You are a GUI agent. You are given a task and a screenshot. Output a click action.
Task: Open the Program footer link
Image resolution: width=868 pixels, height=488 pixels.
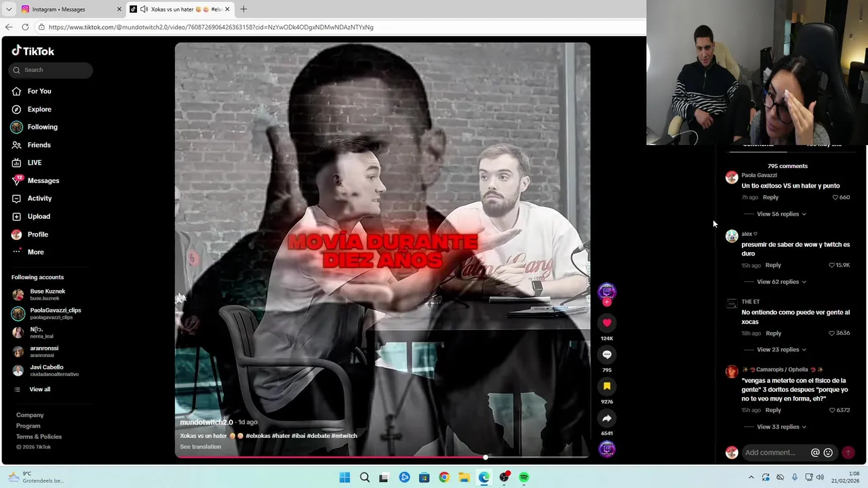pyautogui.click(x=28, y=426)
